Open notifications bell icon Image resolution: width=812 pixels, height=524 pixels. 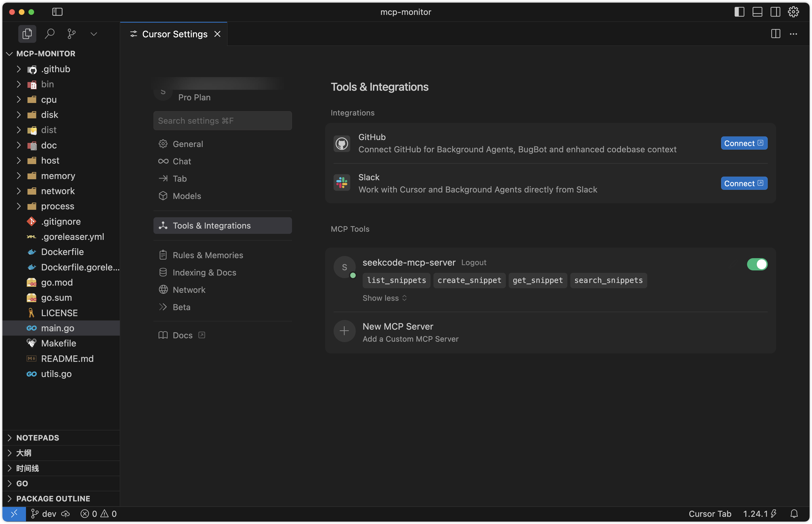coord(794,514)
